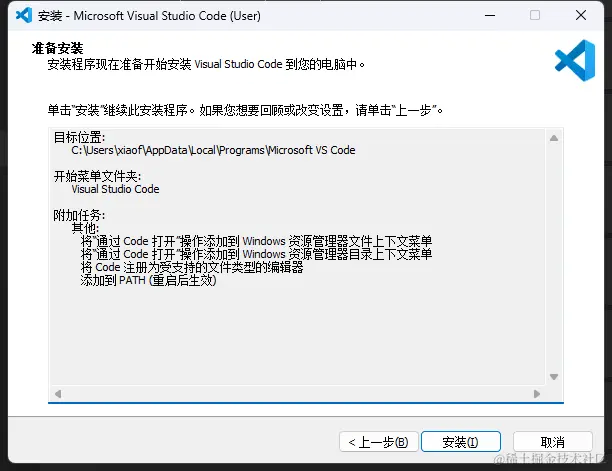Click the disabled maximize window button
Image resolution: width=612 pixels, height=471 pixels.
point(535,16)
